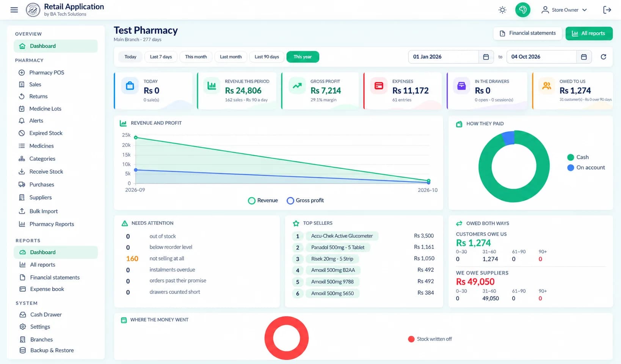Click the Today filter button
This screenshot has width=621, height=364.
pos(130,57)
